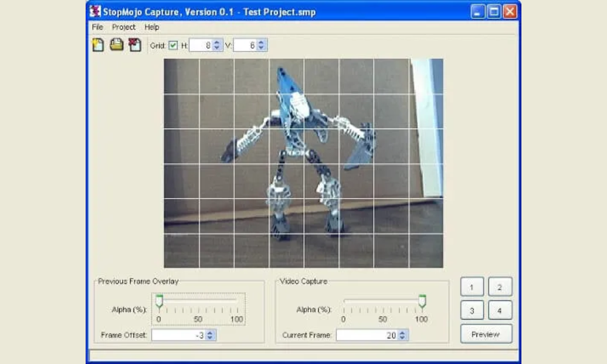Click the Current Frame value field

[x=367, y=335]
